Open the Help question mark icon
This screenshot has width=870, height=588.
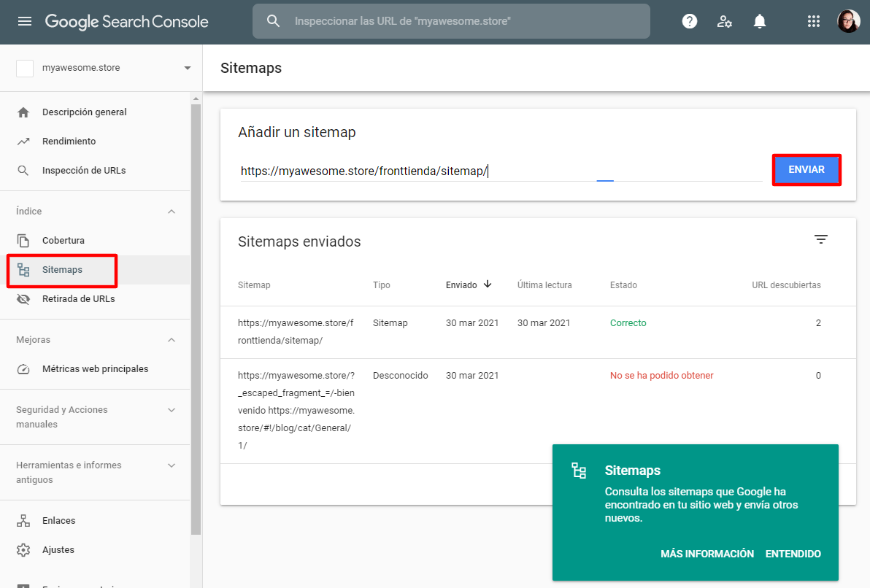[x=689, y=21]
